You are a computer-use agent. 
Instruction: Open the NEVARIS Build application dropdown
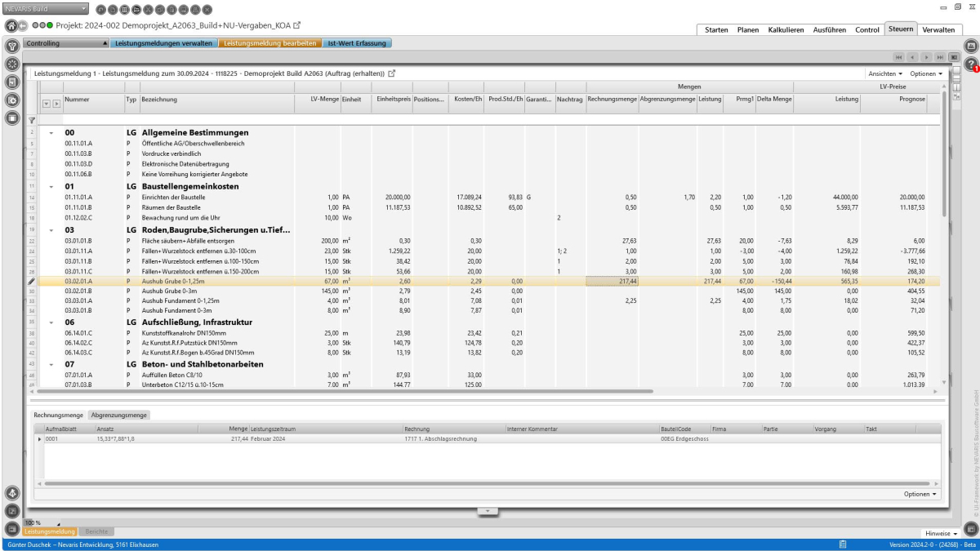point(46,9)
